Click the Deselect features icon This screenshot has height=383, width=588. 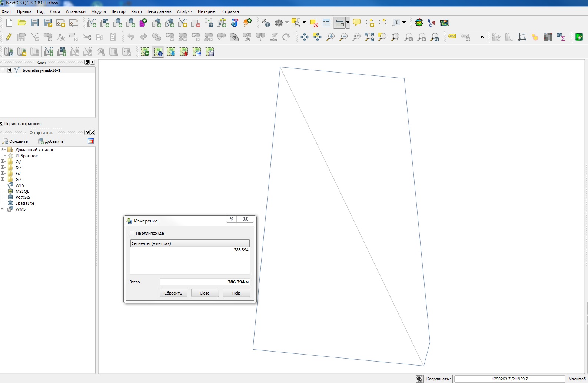point(314,23)
